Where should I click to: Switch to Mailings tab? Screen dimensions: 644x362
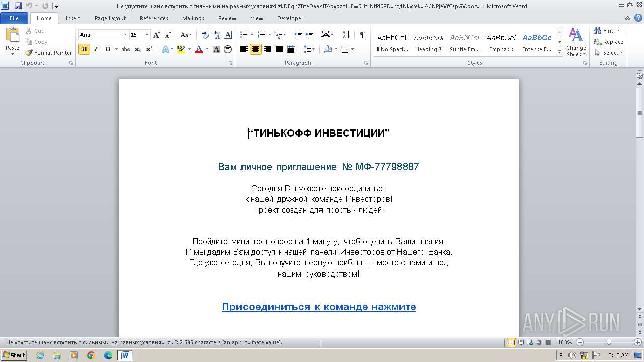point(193,18)
